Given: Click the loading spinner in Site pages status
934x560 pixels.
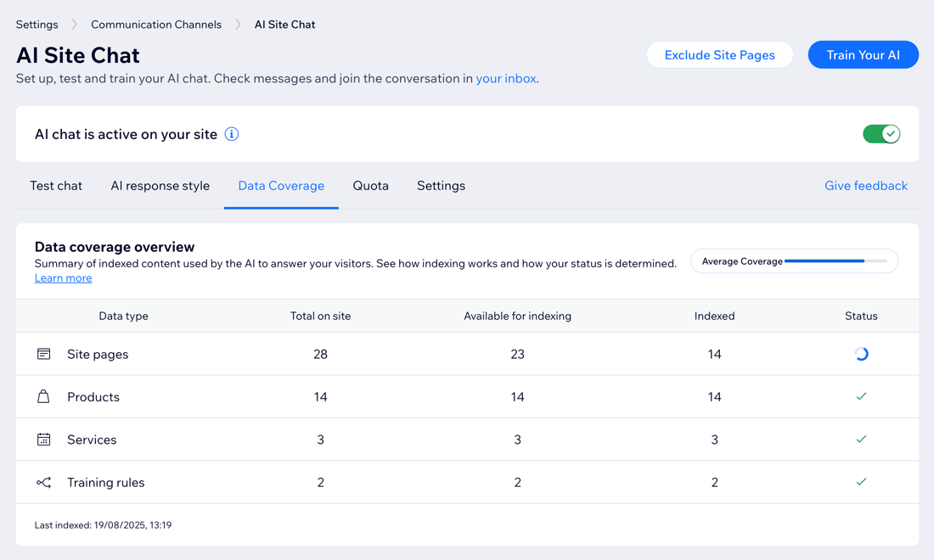Looking at the screenshot, I should pyautogui.click(x=861, y=354).
